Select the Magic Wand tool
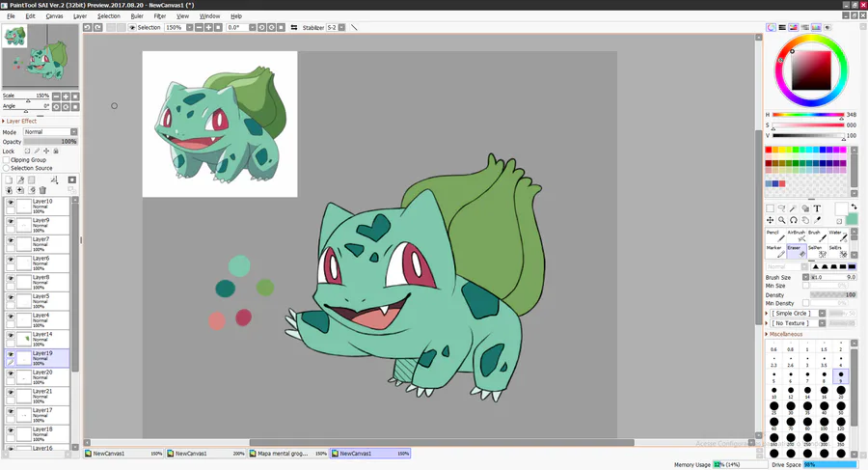This screenshot has height=470, width=868. click(794, 208)
